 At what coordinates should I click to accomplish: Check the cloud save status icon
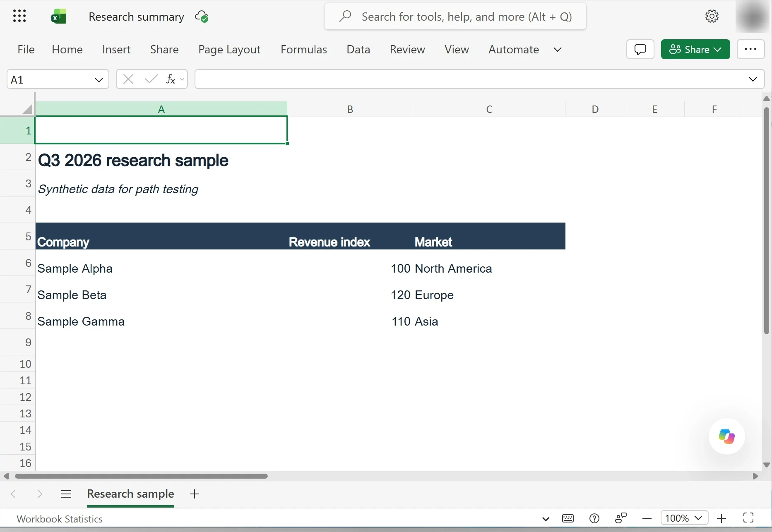202,17
